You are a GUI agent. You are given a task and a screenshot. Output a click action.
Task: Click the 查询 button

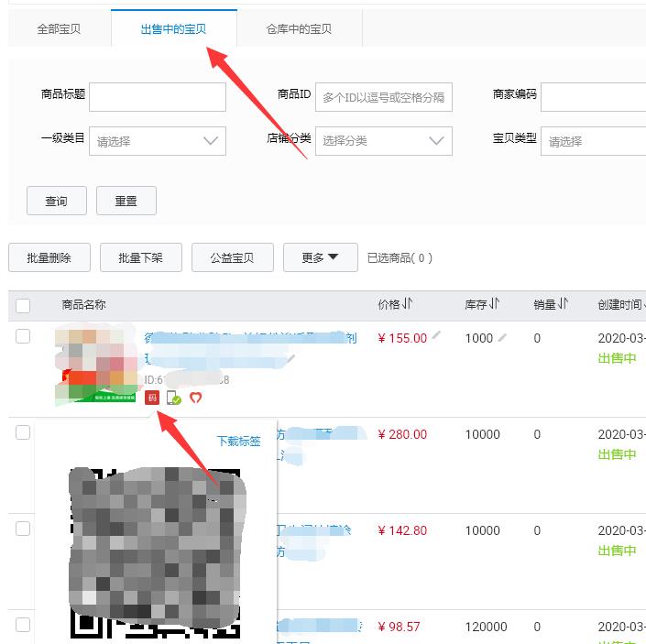56,201
